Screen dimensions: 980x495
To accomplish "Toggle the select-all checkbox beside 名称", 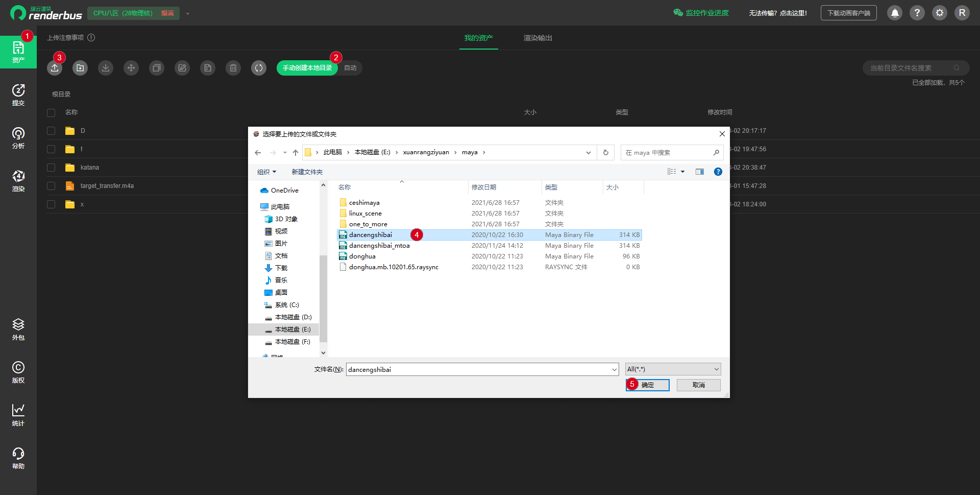I will [51, 112].
